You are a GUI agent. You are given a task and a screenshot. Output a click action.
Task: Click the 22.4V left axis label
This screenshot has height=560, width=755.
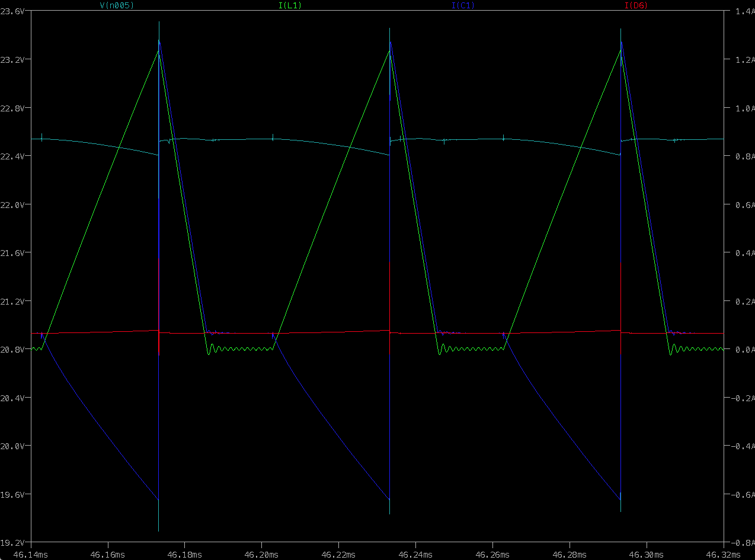pos(12,156)
